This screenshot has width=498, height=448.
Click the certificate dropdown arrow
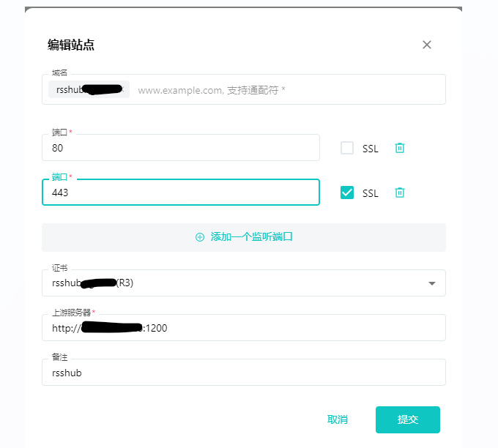(431, 283)
